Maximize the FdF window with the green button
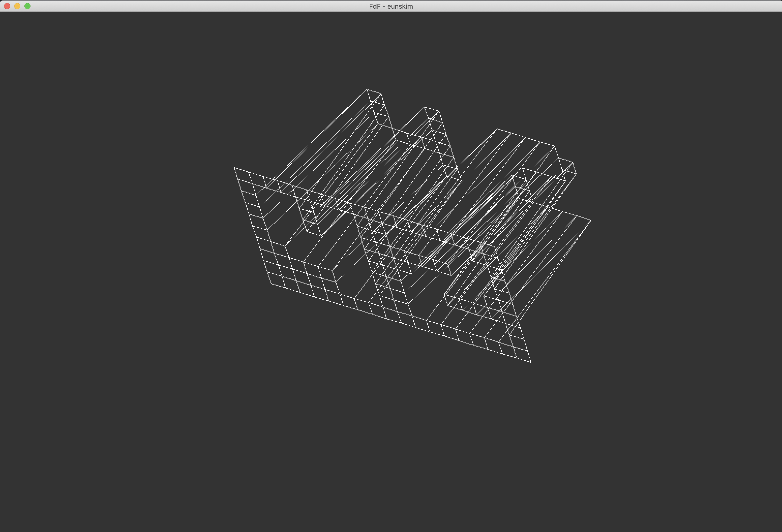This screenshot has height=532, width=782. (x=28, y=6)
